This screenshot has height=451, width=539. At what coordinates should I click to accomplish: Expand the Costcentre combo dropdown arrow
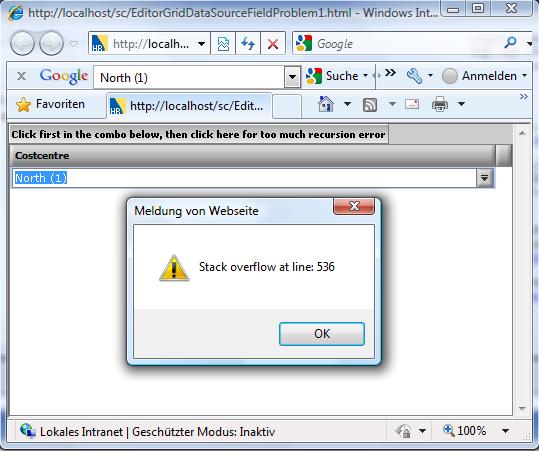[485, 178]
